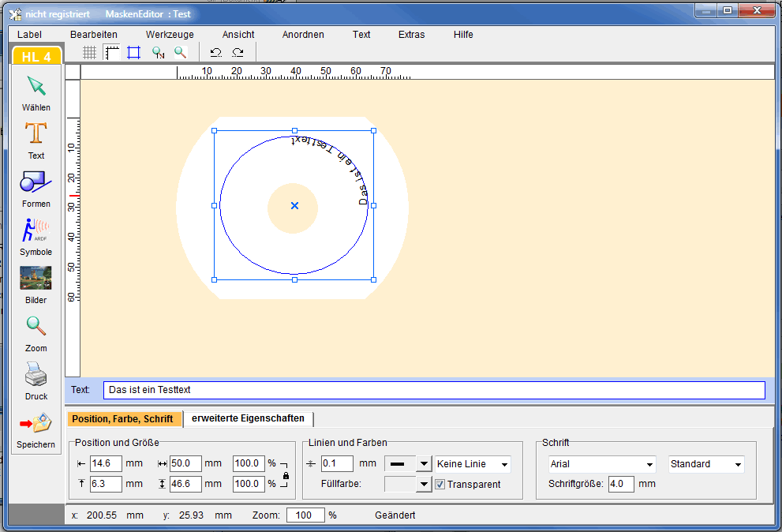Click the blue frame toolbar icon

[x=133, y=52]
